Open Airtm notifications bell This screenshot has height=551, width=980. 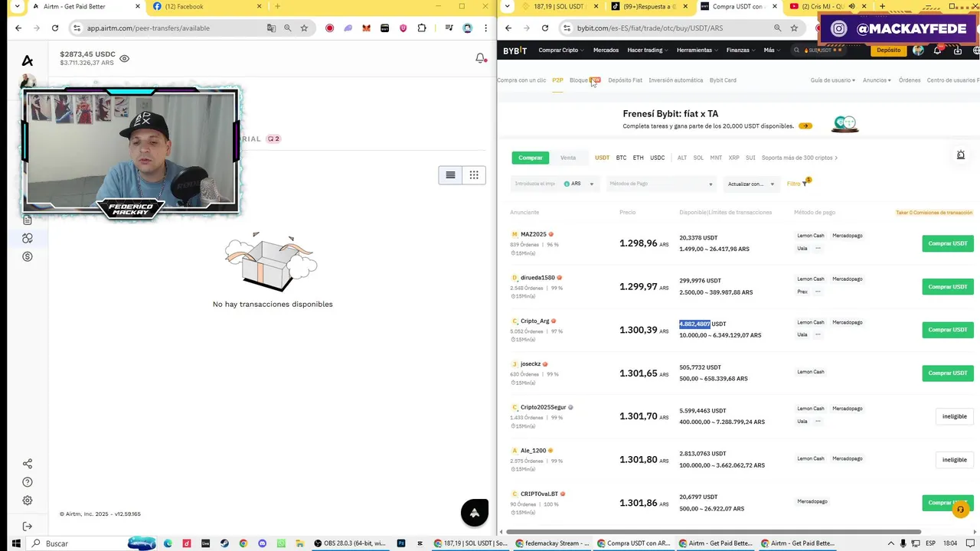pos(481,58)
